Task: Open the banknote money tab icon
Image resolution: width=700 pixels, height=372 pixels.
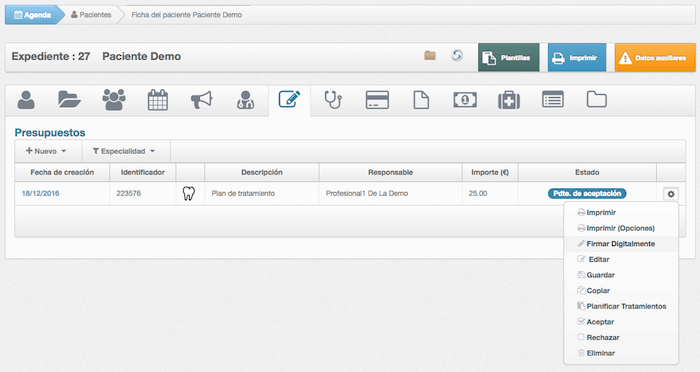Action: click(x=465, y=100)
